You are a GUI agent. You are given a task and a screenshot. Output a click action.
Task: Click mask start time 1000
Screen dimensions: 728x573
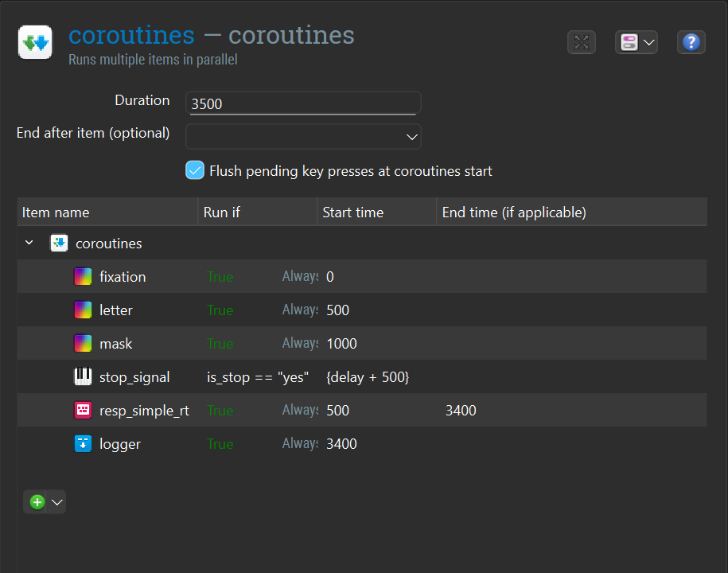click(341, 344)
